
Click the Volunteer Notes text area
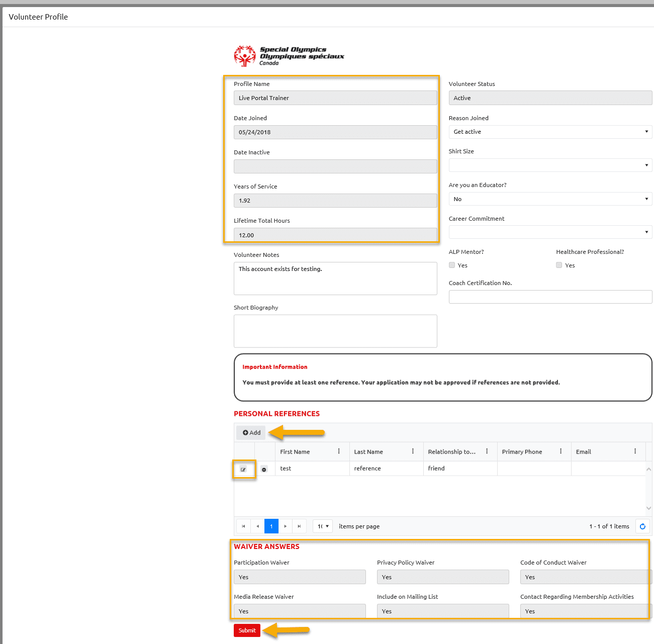335,279
